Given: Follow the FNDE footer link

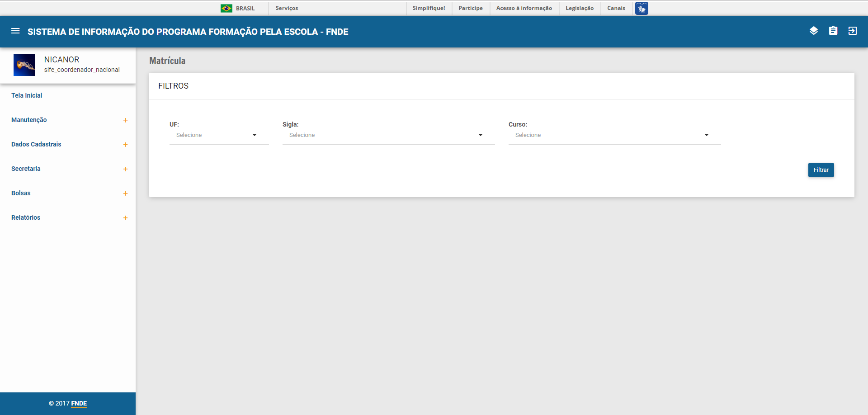Looking at the screenshot, I should coord(79,403).
